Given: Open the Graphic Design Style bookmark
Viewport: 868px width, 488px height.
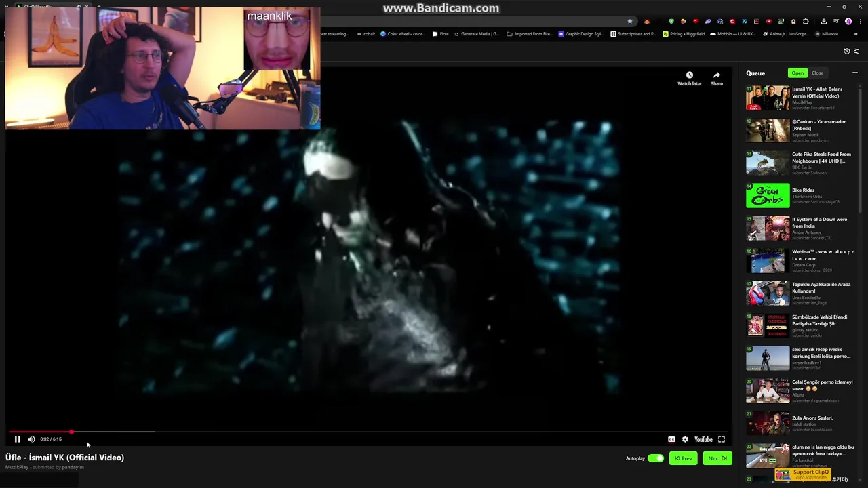Looking at the screenshot, I should point(580,34).
